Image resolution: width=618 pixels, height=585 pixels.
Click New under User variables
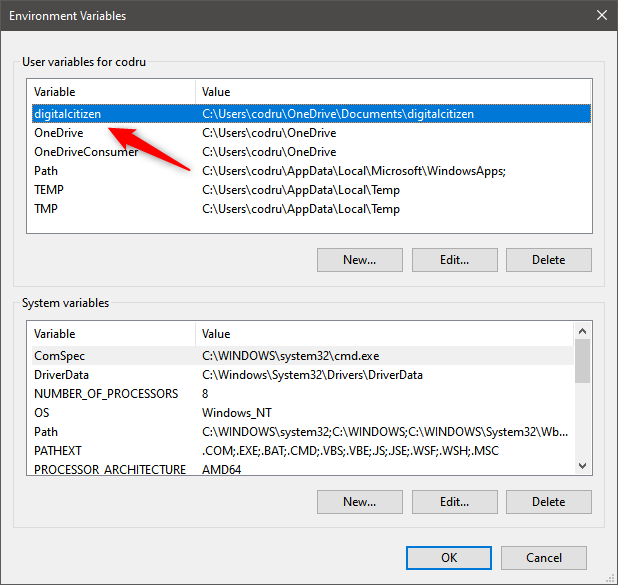(359, 260)
